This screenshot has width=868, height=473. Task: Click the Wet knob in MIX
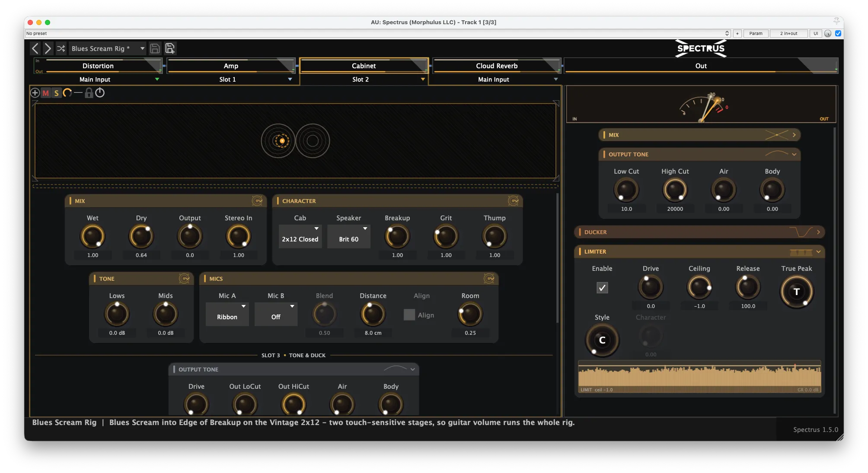[x=93, y=236]
